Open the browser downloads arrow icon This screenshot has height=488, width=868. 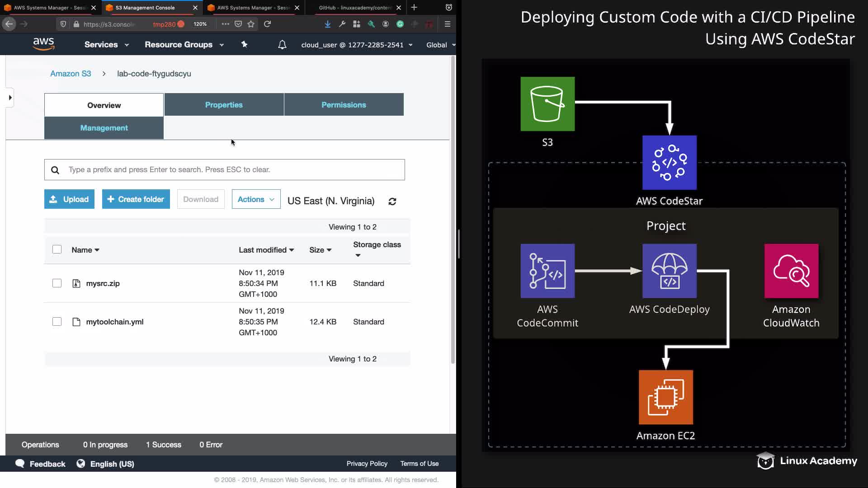click(x=327, y=24)
